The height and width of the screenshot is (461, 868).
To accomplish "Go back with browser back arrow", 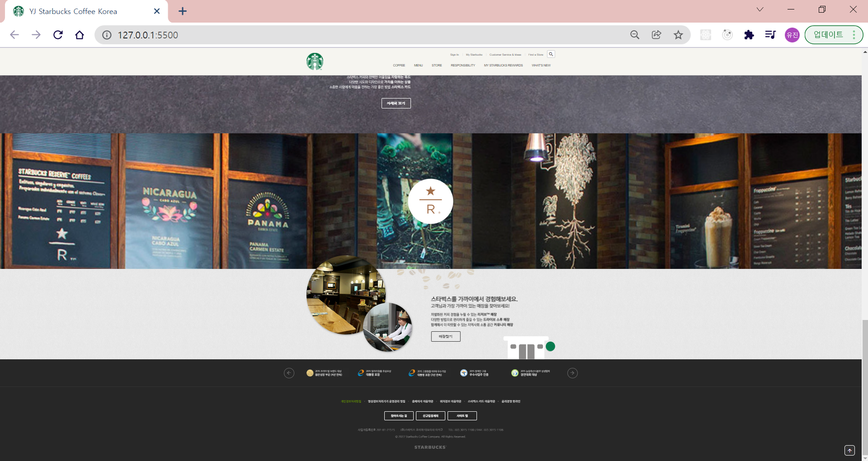I will point(14,35).
